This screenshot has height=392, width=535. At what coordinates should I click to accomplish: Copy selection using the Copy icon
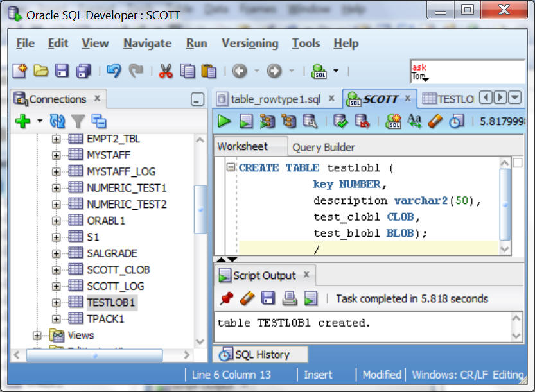click(x=188, y=71)
